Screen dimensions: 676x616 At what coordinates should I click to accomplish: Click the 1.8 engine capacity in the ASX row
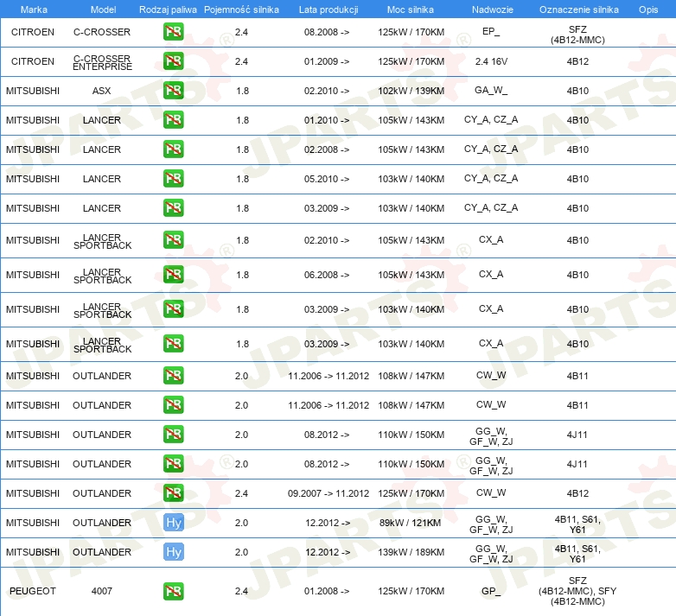click(x=243, y=91)
